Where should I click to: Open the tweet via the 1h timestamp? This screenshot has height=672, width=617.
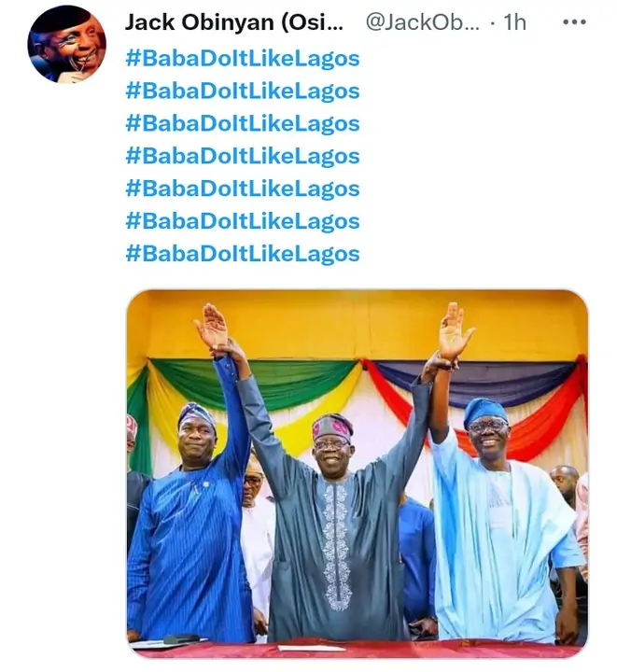pyautogui.click(x=514, y=22)
